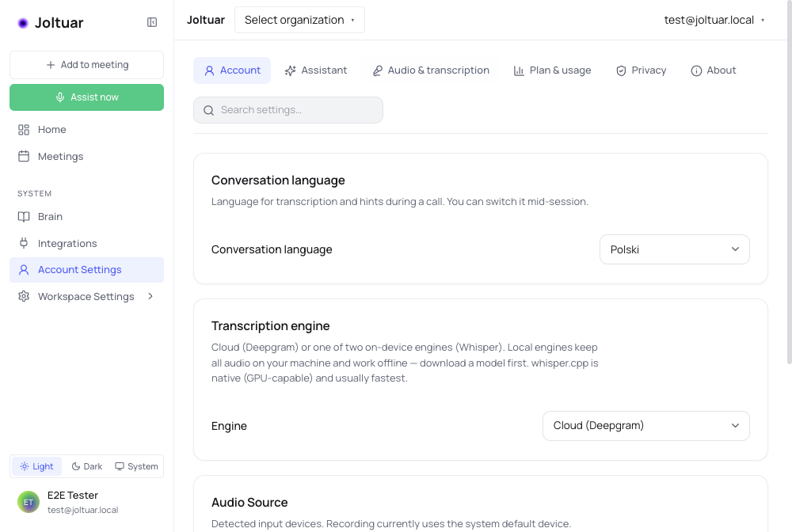Go to Home in sidebar
This screenshot has height=532, width=792.
(x=87, y=130)
